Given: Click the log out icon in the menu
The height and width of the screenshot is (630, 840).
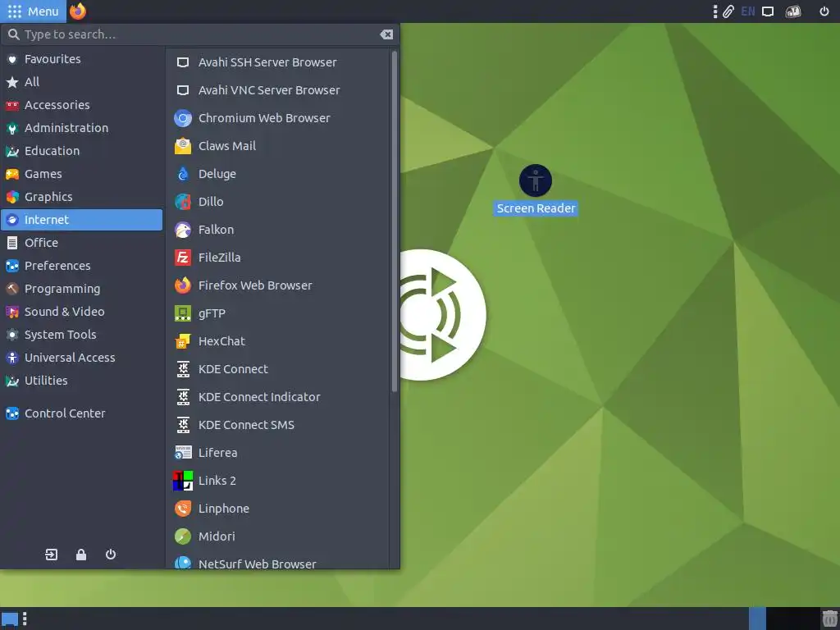Looking at the screenshot, I should tap(52, 554).
